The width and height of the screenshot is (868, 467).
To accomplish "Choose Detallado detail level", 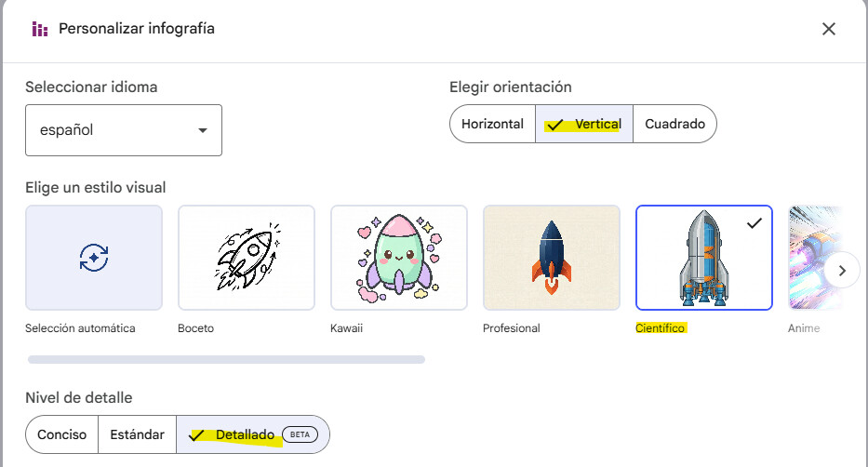I will (244, 434).
